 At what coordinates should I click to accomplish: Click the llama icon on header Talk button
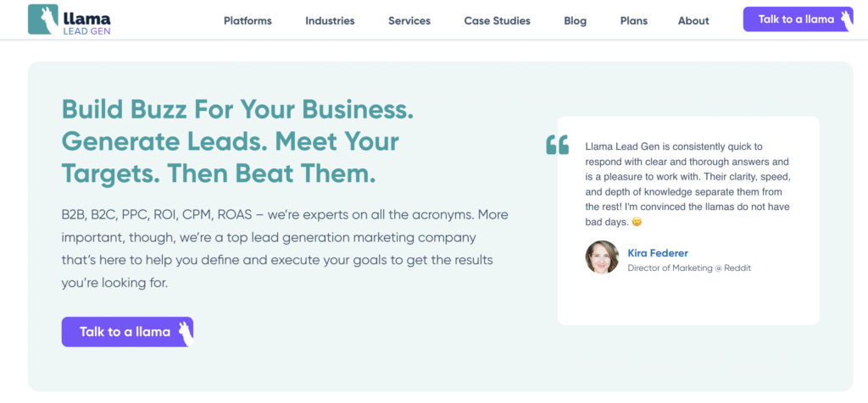[847, 20]
